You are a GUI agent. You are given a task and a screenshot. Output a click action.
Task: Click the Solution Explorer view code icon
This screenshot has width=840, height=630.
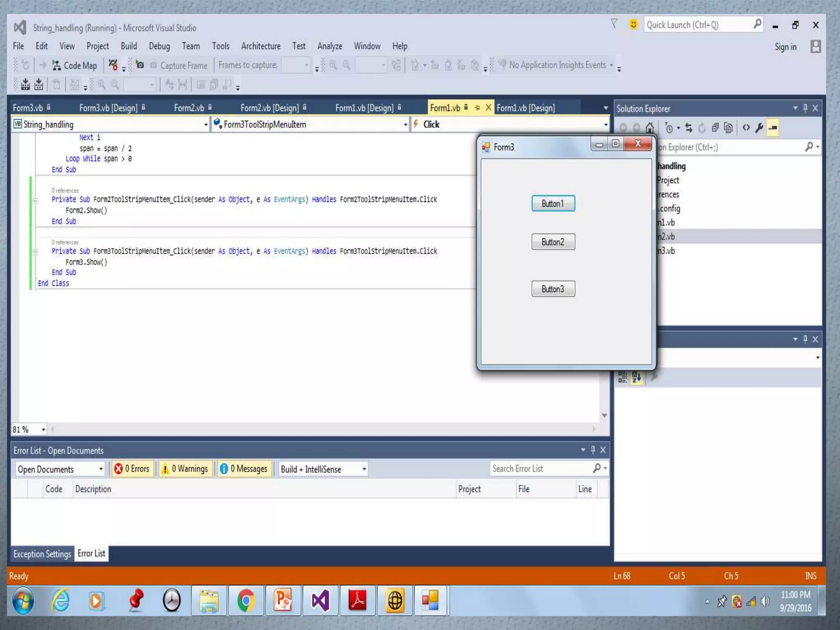click(746, 128)
